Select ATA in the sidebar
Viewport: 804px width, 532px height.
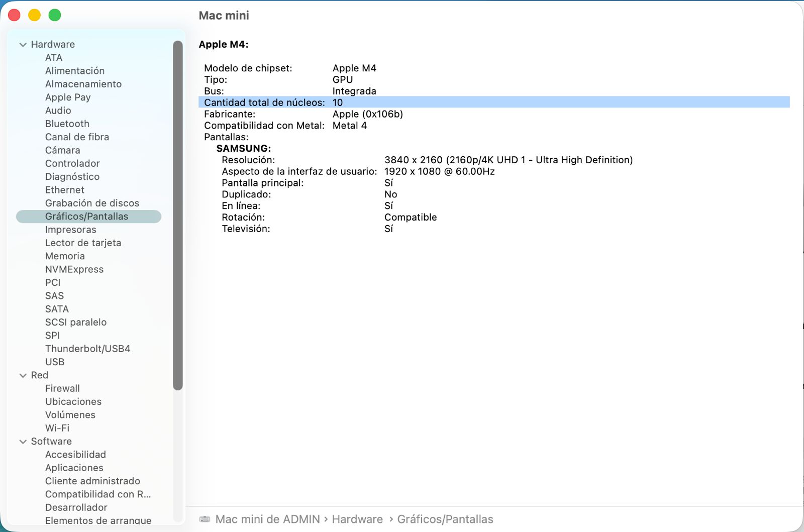tap(54, 58)
